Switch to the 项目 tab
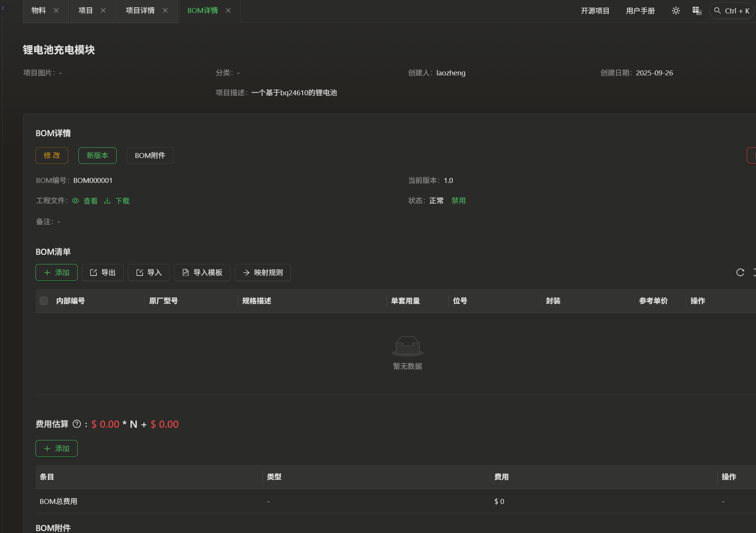The height and width of the screenshot is (533, 756). click(86, 11)
